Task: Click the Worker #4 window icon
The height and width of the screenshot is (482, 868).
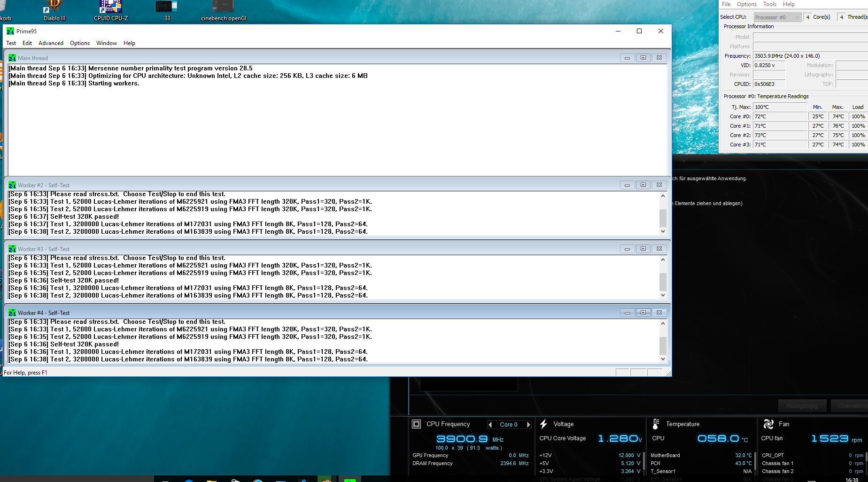Action: [12, 313]
